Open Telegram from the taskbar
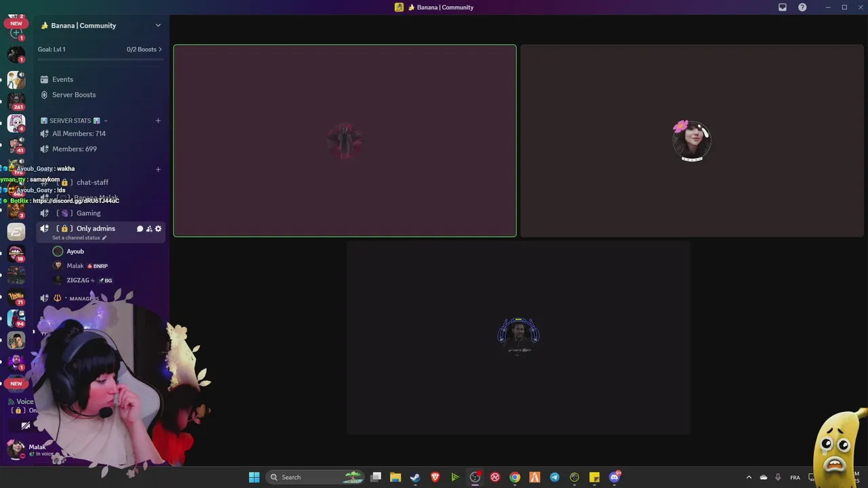 555,477
